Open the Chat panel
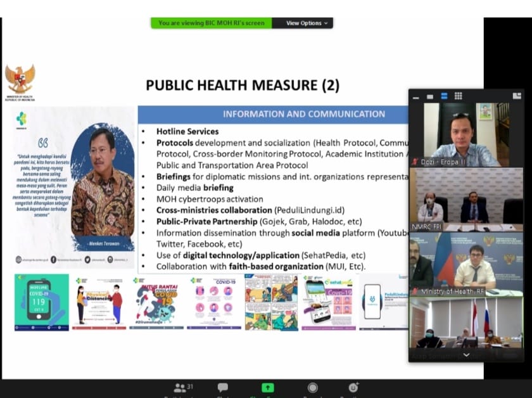The image size is (532, 398). pos(223,387)
